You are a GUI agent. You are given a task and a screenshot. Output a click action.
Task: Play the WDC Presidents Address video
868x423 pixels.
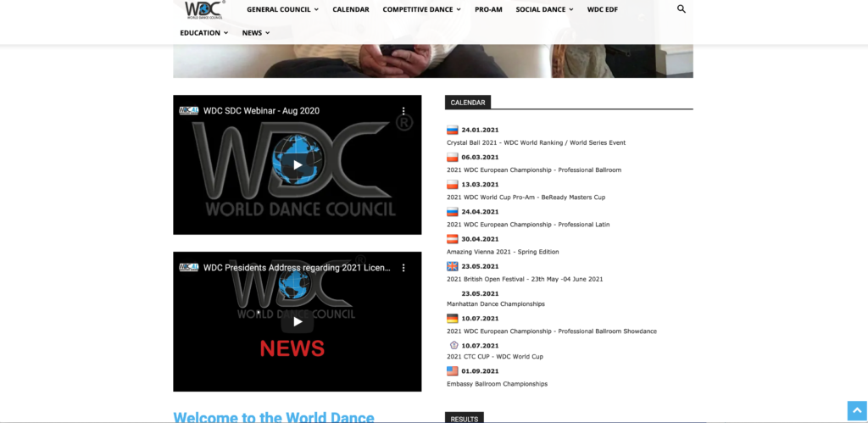pos(298,321)
